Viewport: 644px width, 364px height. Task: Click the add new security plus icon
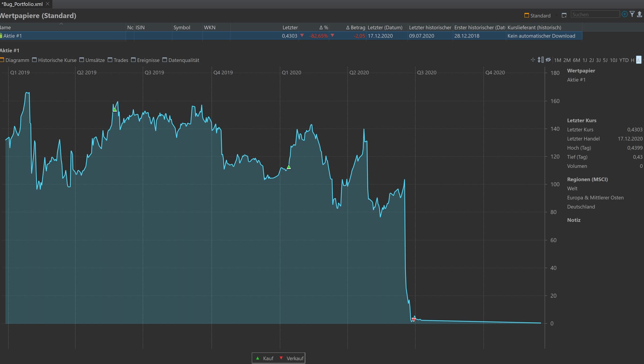coord(625,14)
